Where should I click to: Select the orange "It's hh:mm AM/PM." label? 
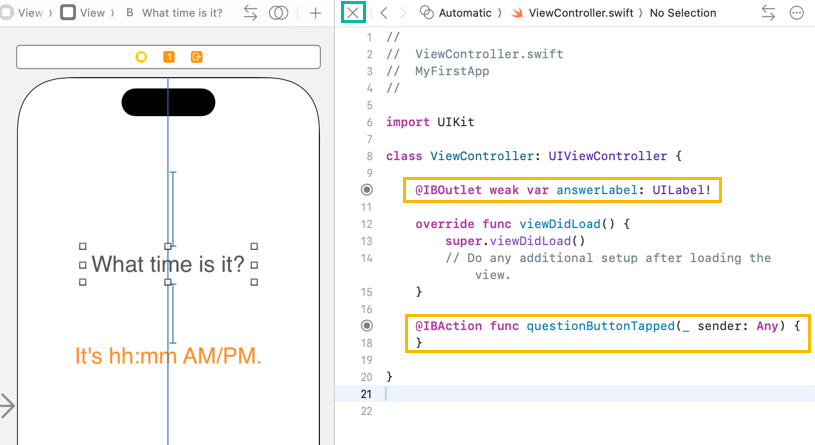click(x=168, y=355)
